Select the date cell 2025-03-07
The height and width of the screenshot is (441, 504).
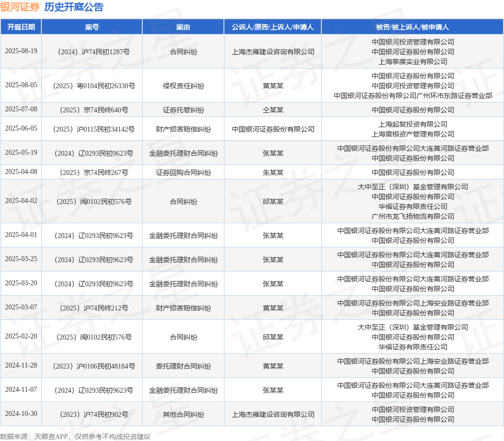[21, 307]
